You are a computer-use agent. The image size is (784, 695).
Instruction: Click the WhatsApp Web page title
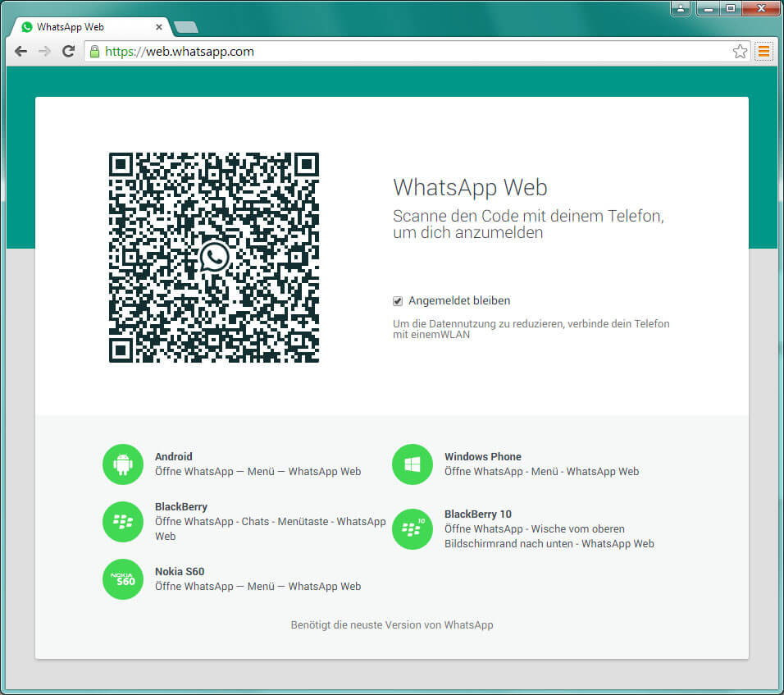(470, 188)
